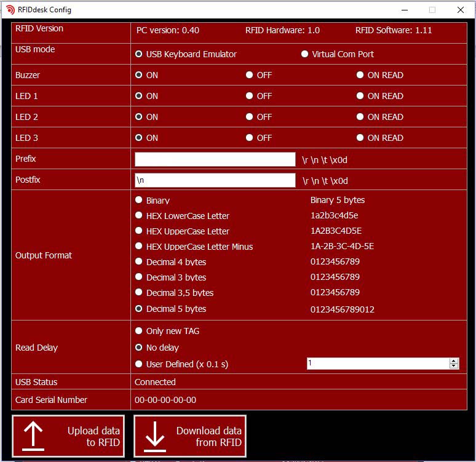Click the RFID Software: 1.11 text
The width and height of the screenshot is (476, 462).
[x=394, y=30]
